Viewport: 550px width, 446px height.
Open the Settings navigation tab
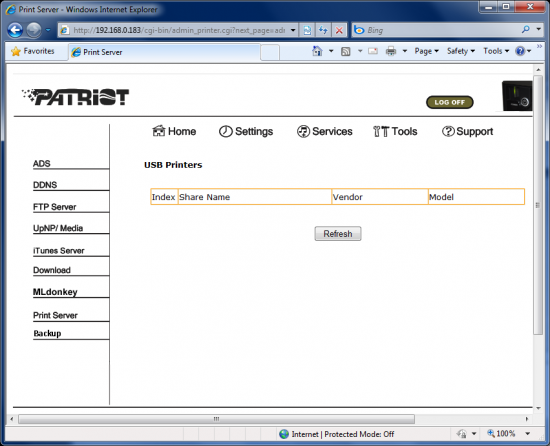246,131
